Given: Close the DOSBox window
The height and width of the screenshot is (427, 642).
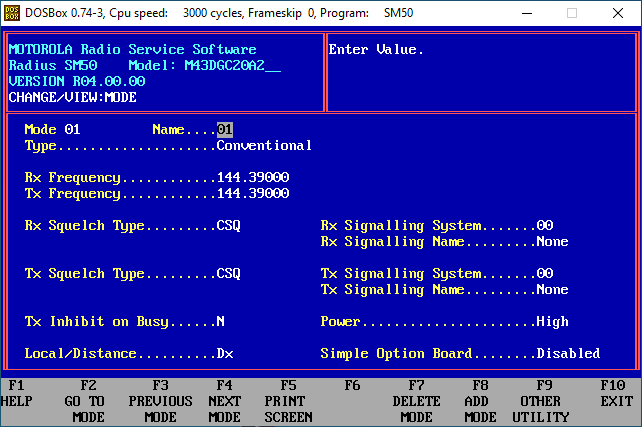Looking at the screenshot, I should (618, 13).
